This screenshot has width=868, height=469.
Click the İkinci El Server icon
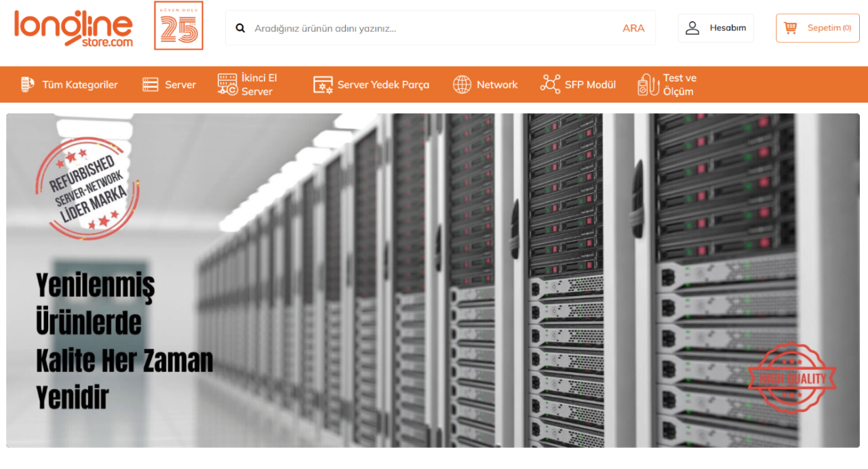(227, 85)
